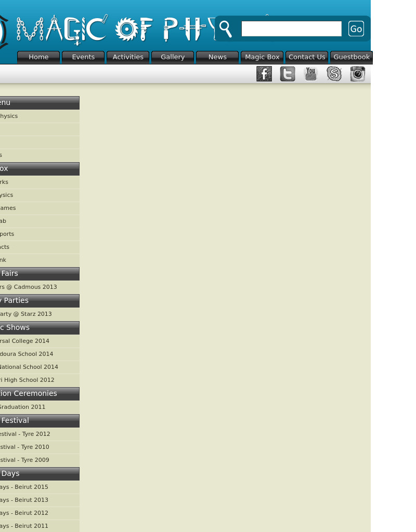Open the Tyre 2012 festival link
The image size is (416, 532).
[25, 434]
